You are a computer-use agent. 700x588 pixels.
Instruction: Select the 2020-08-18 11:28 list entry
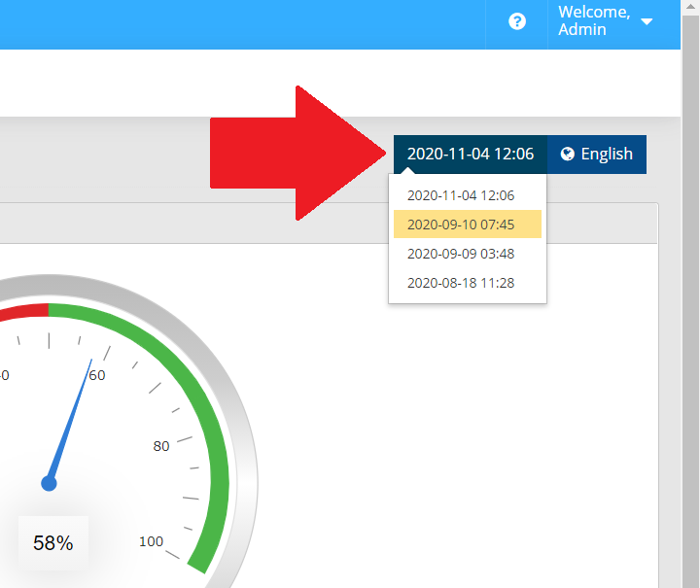pos(461,283)
